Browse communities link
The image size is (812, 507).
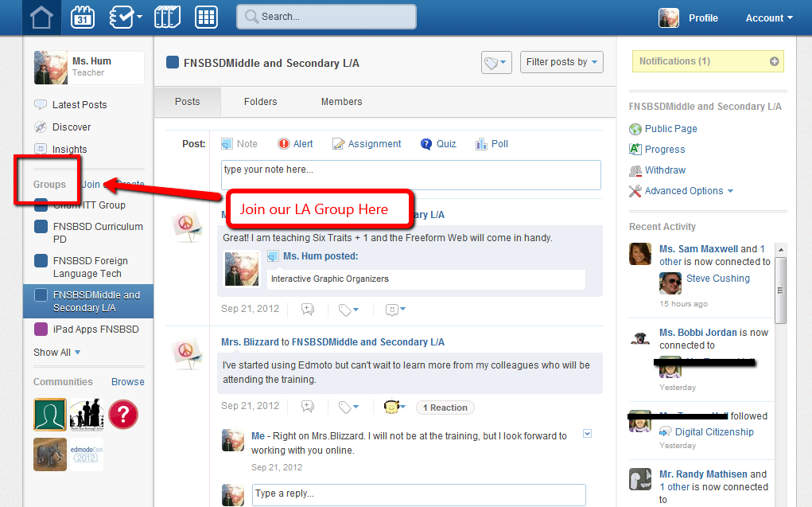pyautogui.click(x=128, y=382)
